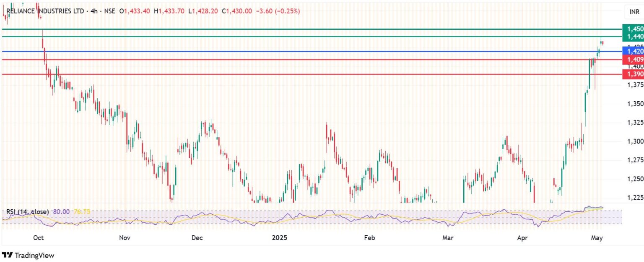Viewport: 644px width, 262px height.
Task: Click the Feb label on time axis
Action: (369, 238)
